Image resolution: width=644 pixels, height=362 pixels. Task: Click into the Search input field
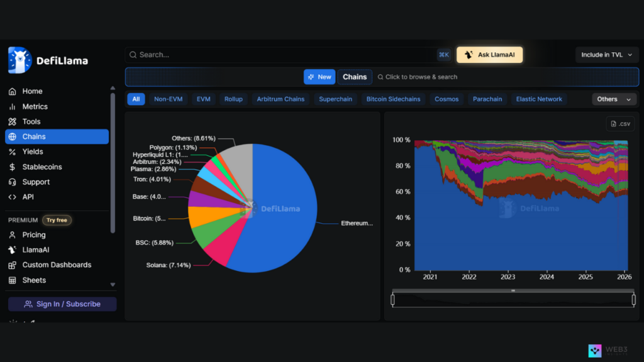[x=283, y=55]
